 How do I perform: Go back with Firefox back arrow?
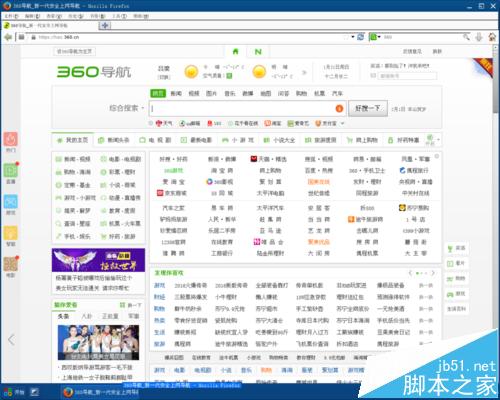click(x=8, y=37)
